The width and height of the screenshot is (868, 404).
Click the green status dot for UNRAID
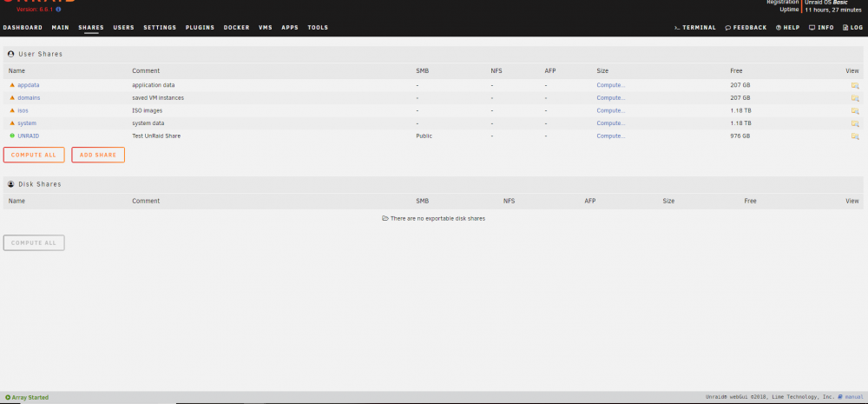coord(12,136)
